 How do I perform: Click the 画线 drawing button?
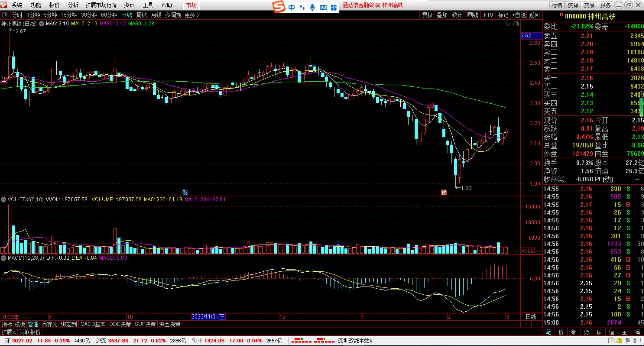pos(473,15)
